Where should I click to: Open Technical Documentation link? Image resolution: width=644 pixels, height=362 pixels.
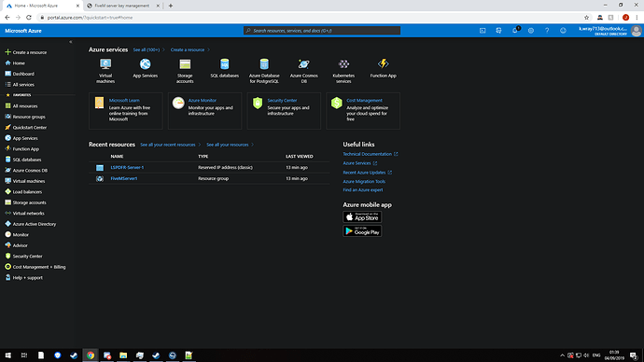click(x=367, y=154)
